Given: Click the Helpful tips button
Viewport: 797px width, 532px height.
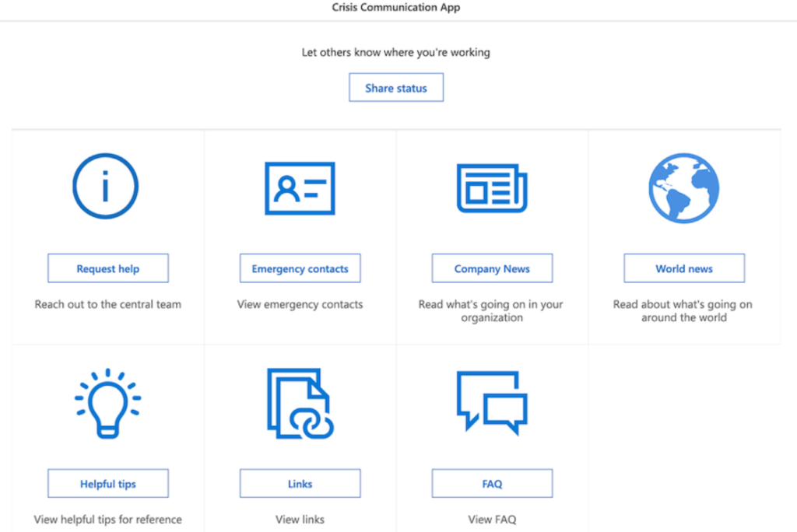Looking at the screenshot, I should 107,483.
